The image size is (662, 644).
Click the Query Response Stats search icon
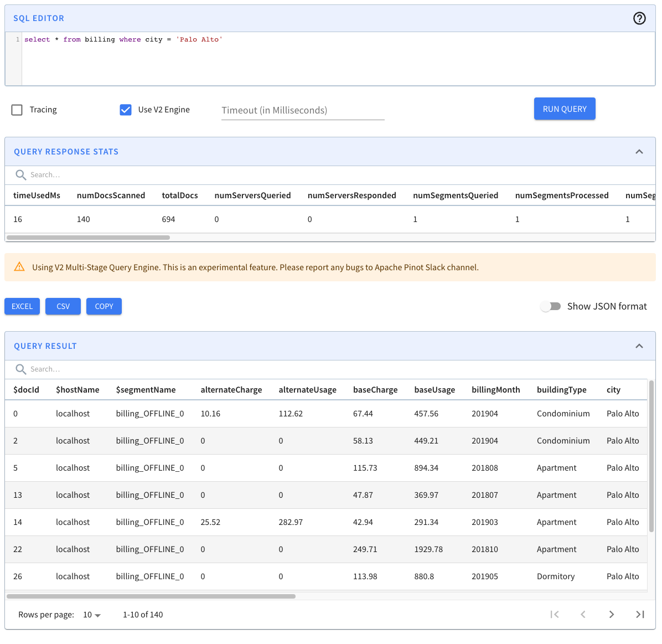[x=20, y=175]
